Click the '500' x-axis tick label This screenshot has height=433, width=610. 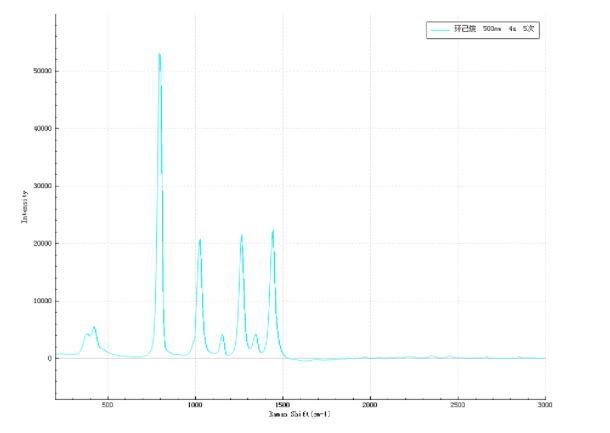click(x=108, y=405)
